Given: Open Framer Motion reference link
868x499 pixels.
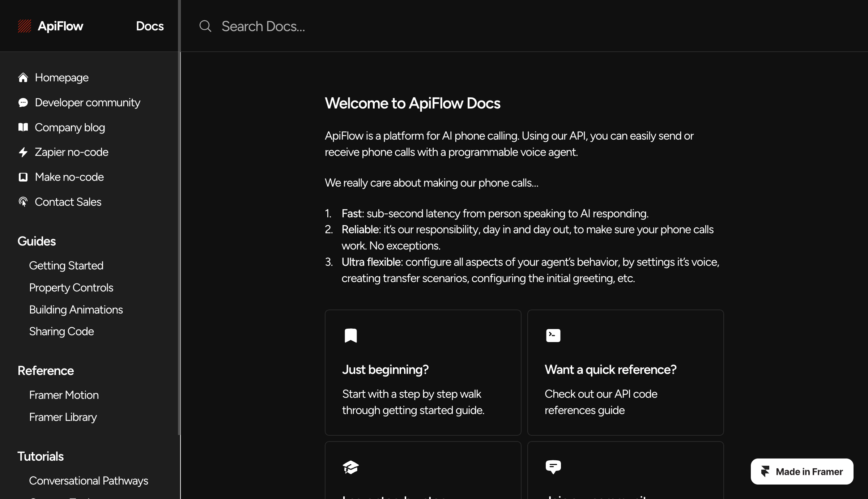Looking at the screenshot, I should 64,395.
